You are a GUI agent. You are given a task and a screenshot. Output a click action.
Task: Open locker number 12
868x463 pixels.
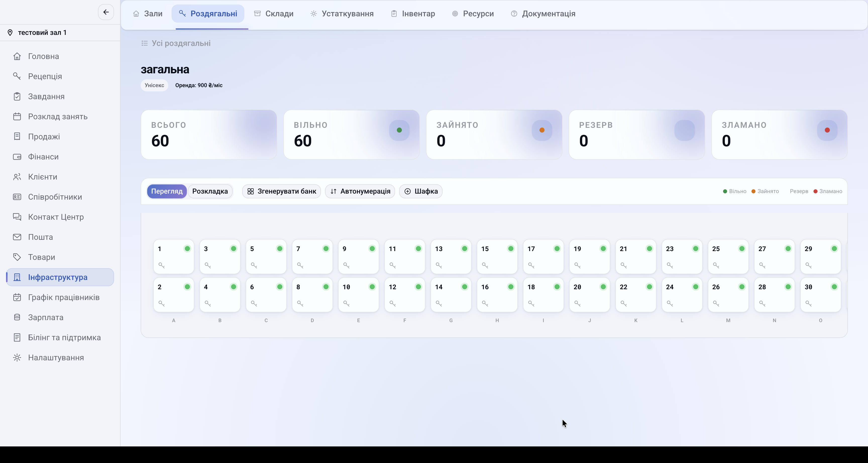click(x=405, y=295)
